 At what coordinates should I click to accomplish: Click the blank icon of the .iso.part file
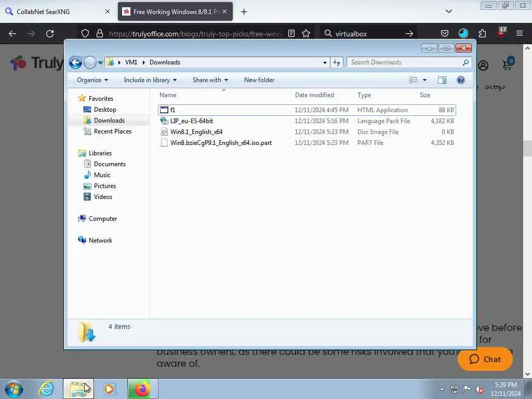(164, 143)
